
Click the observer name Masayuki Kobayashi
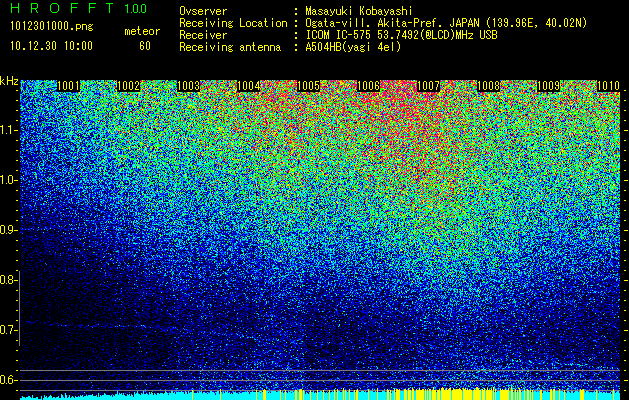359,11
